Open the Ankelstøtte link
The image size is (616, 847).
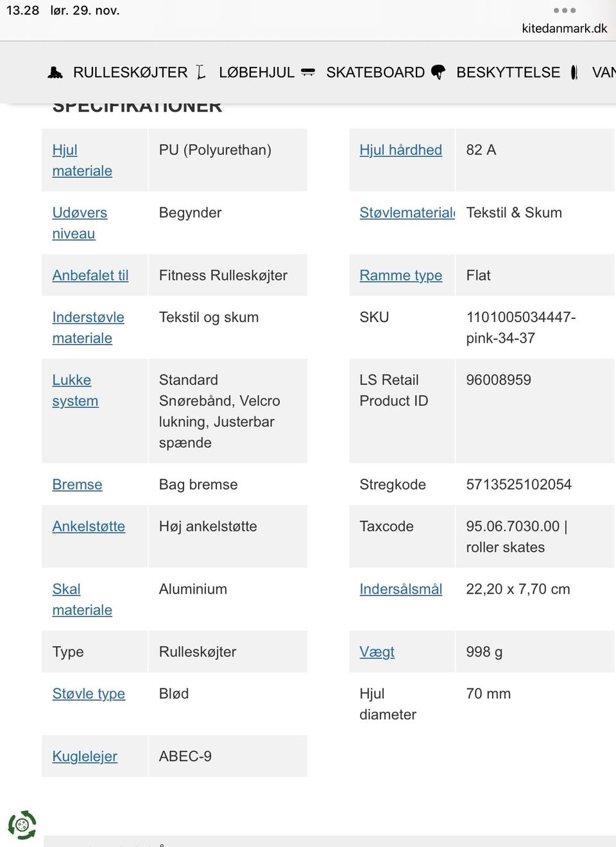tap(89, 526)
